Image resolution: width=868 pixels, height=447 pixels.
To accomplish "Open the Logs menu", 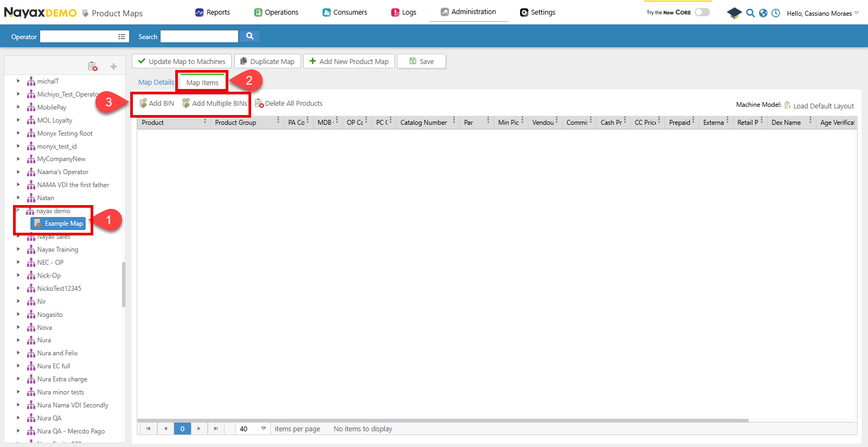I will click(x=404, y=12).
